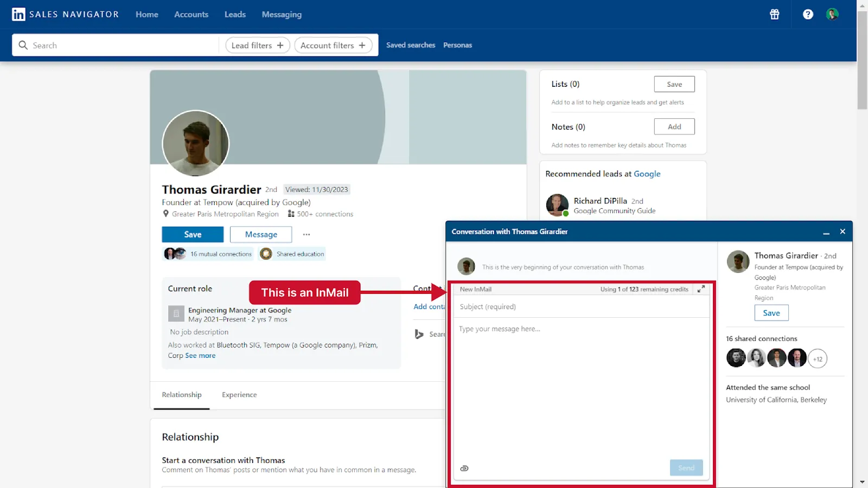Image resolution: width=868 pixels, height=488 pixels.
Task: Open the help question mark icon
Action: click(x=808, y=14)
